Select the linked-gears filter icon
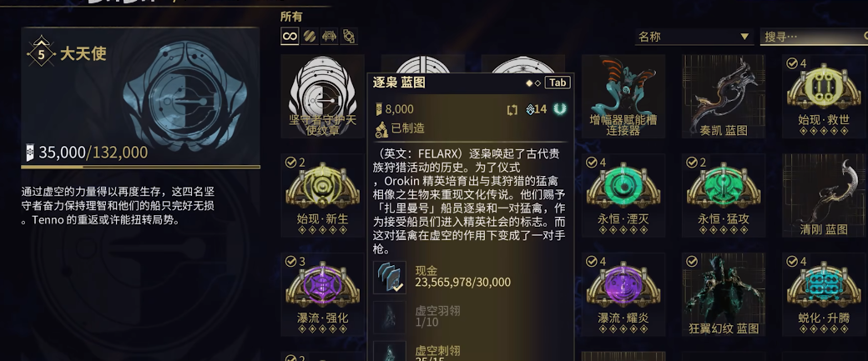The image size is (868, 361). click(349, 37)
